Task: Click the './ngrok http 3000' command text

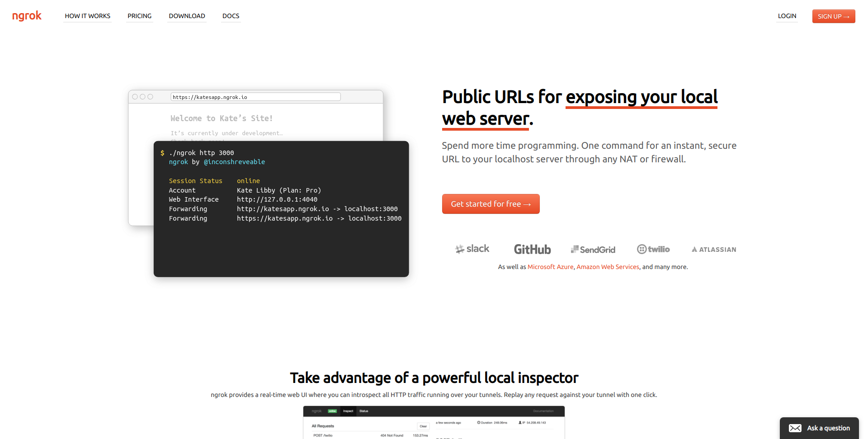Action: [x=202, y=153]
